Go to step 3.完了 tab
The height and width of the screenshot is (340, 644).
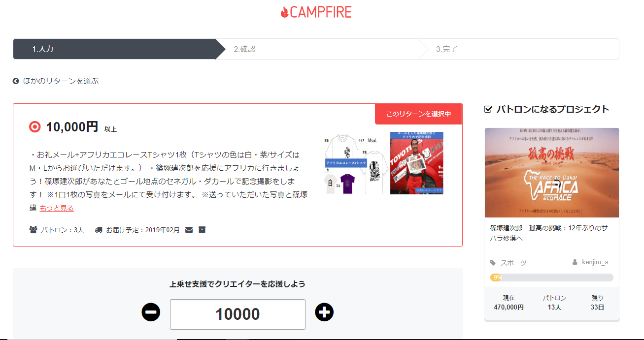[x=519, y=49]
